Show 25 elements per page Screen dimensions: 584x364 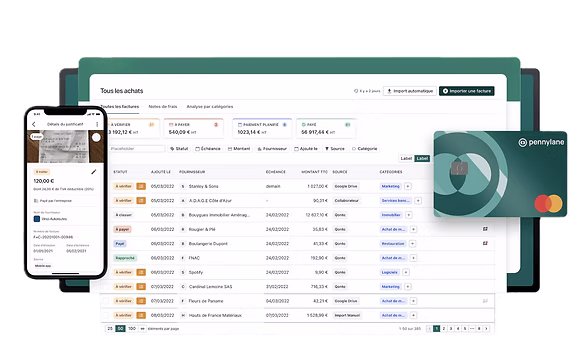[110, 329]
